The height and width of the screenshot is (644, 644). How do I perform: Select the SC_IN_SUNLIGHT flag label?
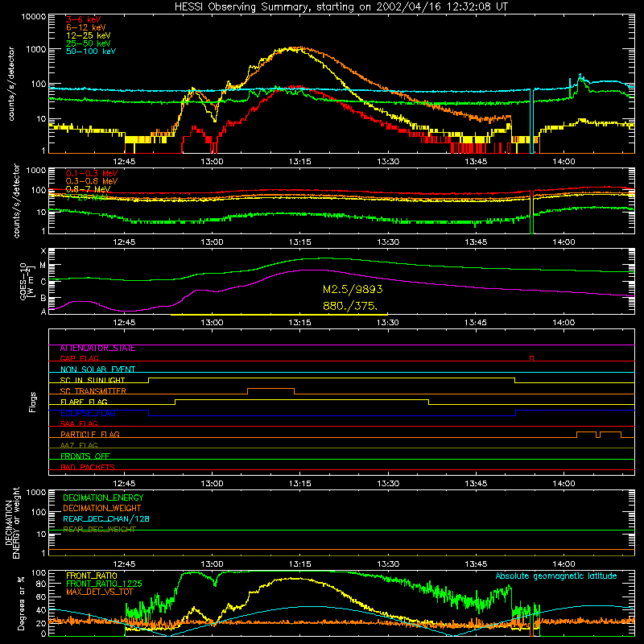point(93,380)
